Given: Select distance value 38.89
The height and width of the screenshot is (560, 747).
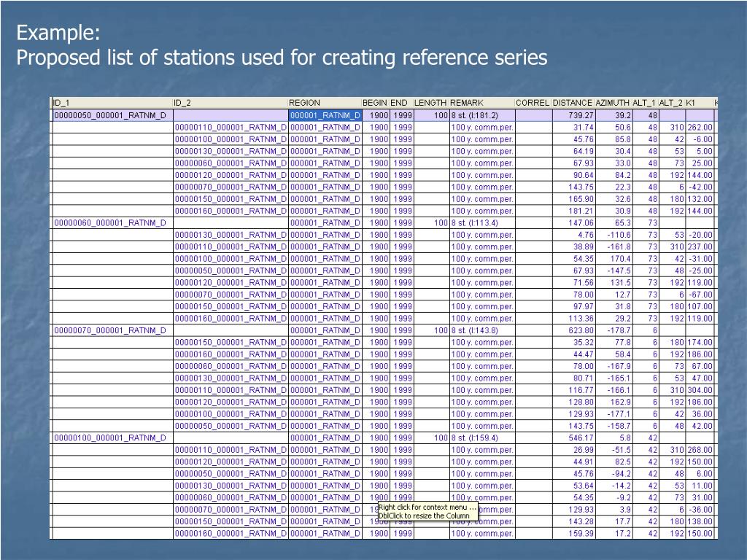Looking at the screenshot, I should click(x=573, y=246).
